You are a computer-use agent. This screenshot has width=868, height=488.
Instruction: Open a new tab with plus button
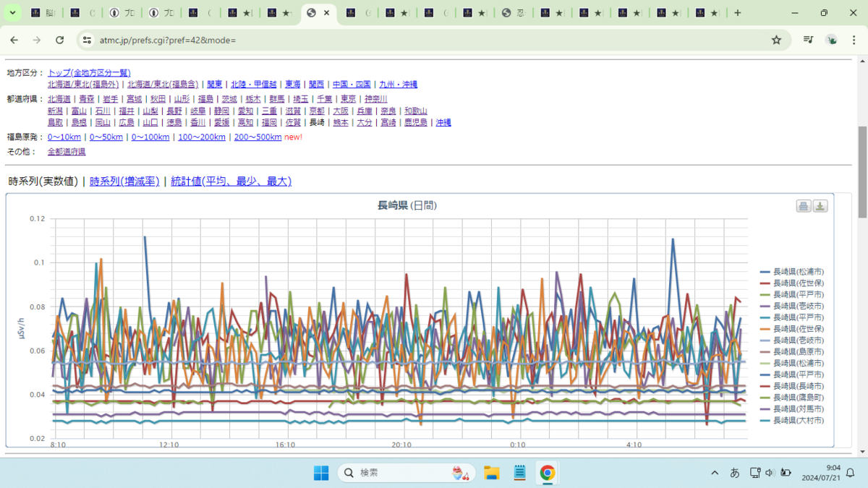click(737, 13)
